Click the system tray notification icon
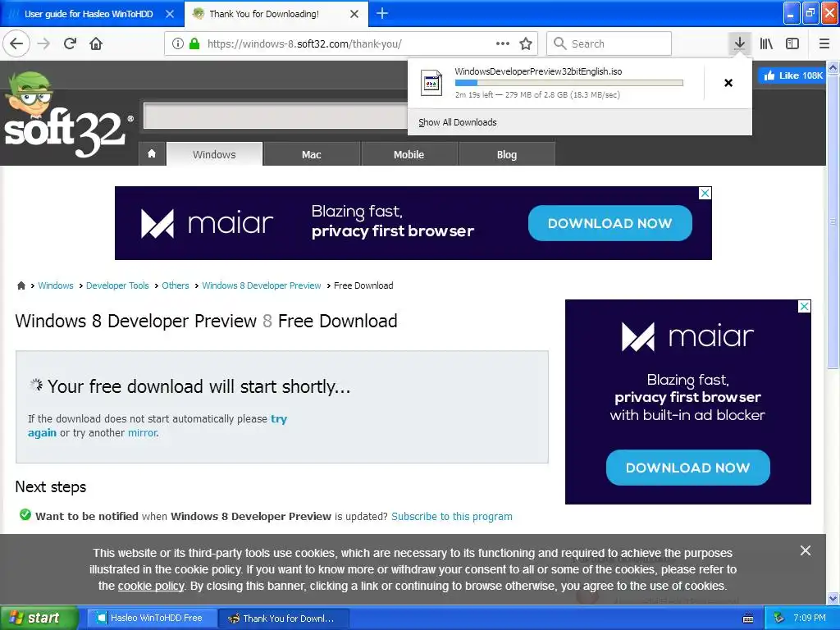This screenshot has width=840, height=630. pyautogui.click(x=778, y=619)
